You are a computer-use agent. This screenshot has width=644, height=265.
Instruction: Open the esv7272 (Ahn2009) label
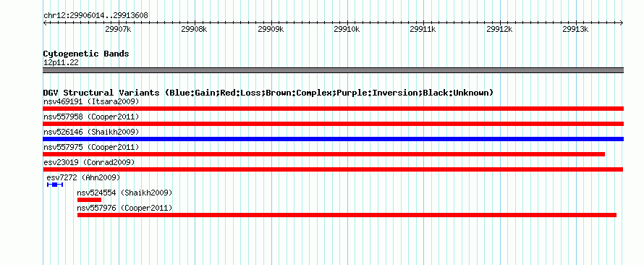83,177
